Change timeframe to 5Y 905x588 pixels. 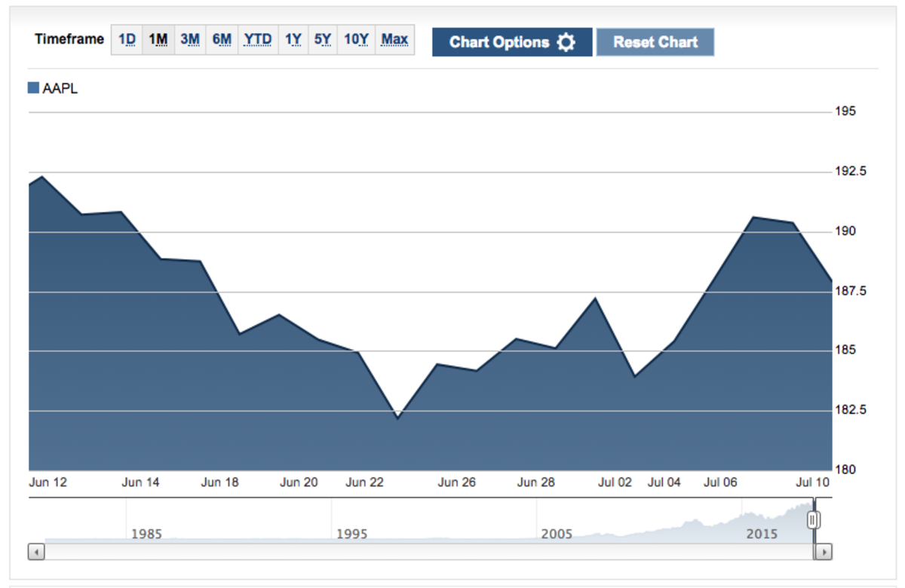coord(323,40)
